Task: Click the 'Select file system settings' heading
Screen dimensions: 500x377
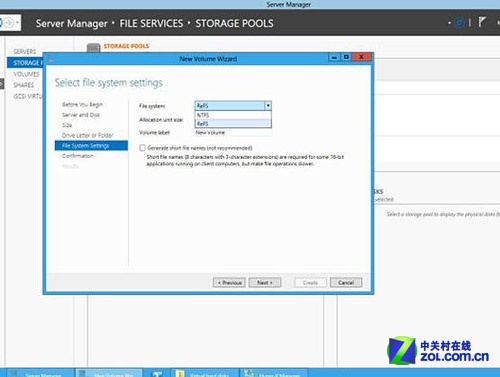Action: pos(109,83)
